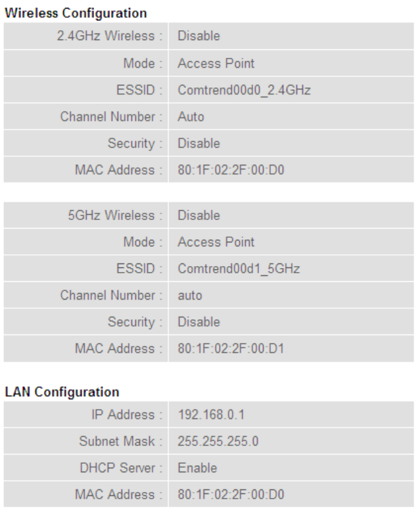This screenshot has height=517, width=420.
Task: Click the 2.4GHz Channel Number Auto value
Action: (x=191, y=117)
